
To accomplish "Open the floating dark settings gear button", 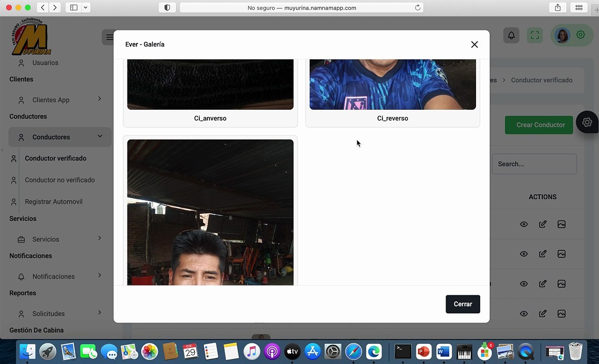I will point(587,122).
